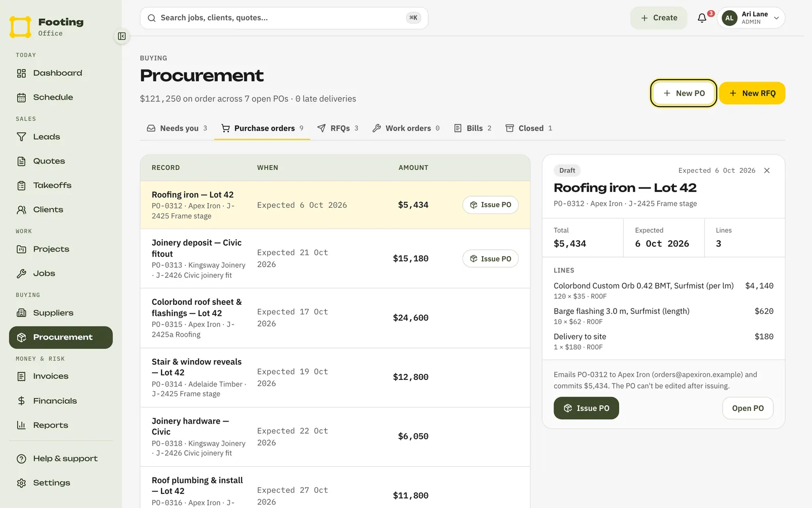Click the search magnifier icon
Screen dimensions: 812x508
click(x=151, y=18)
